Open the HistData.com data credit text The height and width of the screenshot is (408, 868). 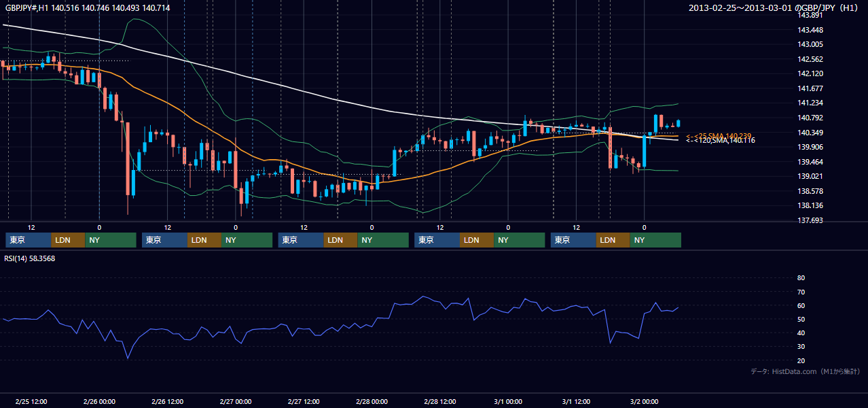coord(806,371)
